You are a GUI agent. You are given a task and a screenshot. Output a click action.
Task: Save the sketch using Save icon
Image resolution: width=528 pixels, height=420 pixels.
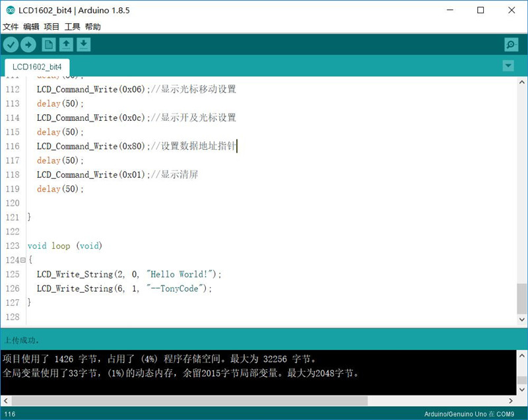click(x=85, y=44)
